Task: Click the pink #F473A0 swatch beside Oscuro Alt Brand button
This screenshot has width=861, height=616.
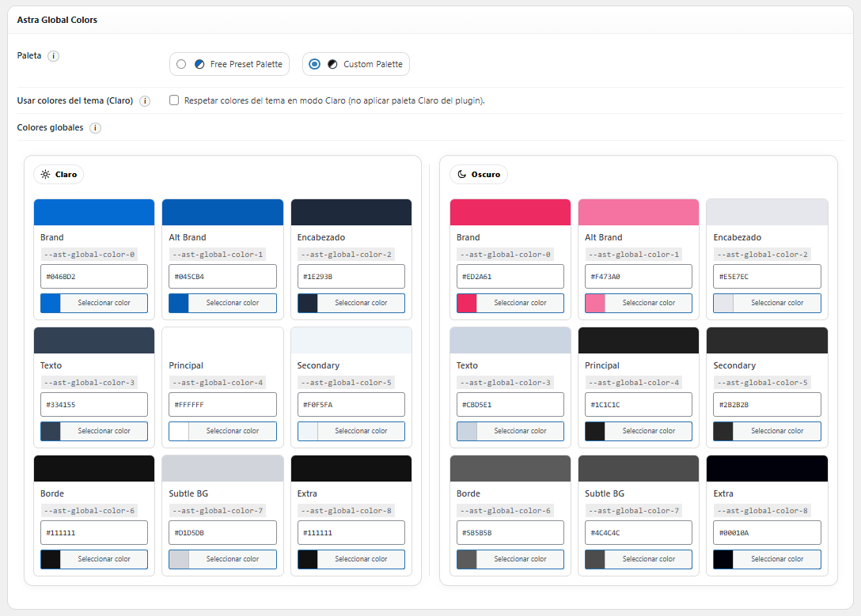Action: tap(595, 303)
